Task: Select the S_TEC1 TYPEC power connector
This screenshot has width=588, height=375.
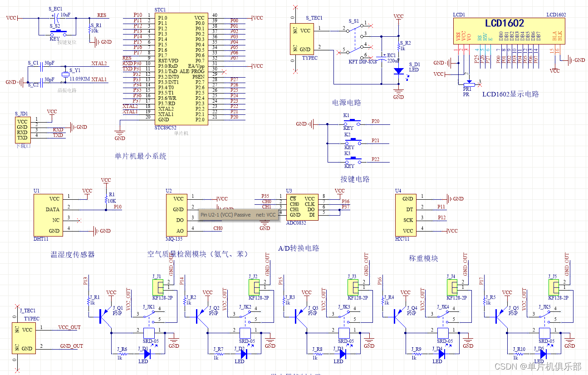Action: click(x=302, y=39)
